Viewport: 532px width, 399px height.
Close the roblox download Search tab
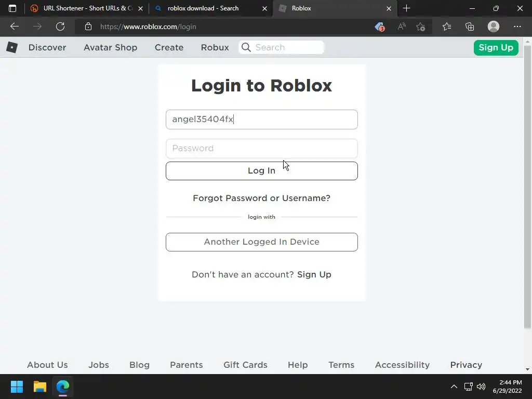264,8
